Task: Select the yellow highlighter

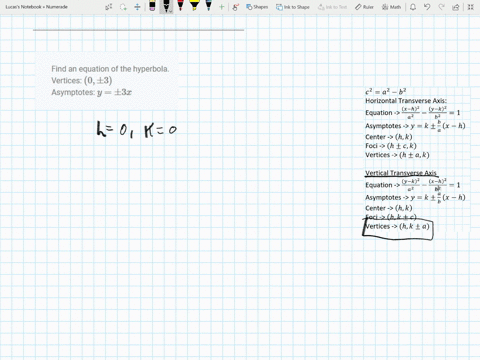Action: point(194,5)
